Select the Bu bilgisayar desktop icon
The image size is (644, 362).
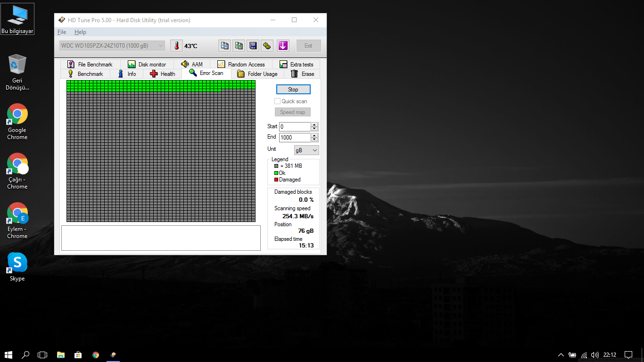(17, 19)
